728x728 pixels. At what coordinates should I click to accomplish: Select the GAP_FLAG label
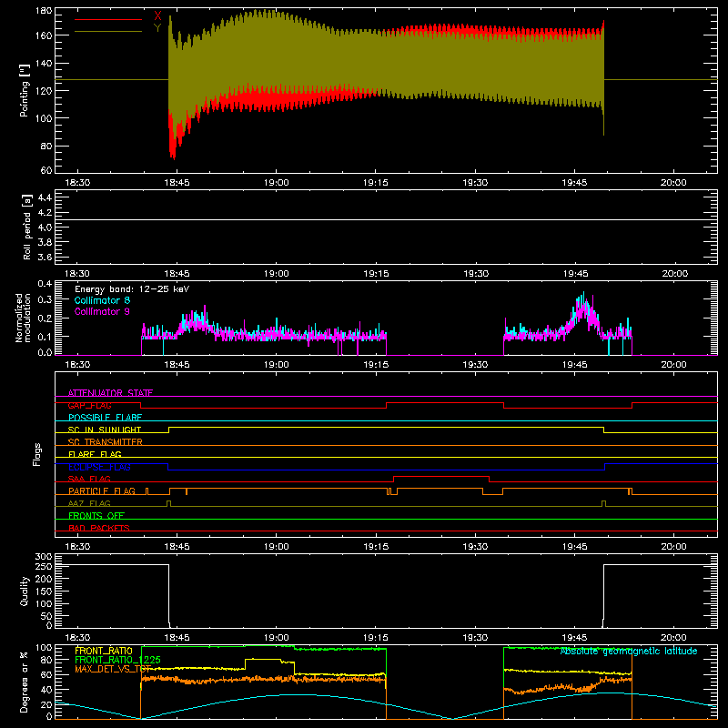click(x=90, y=405)
